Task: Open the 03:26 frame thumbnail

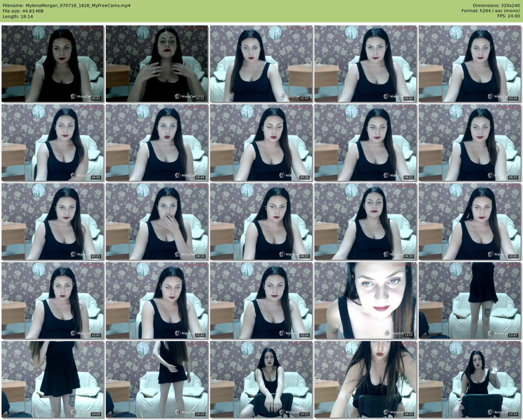Action: [469, 64]
